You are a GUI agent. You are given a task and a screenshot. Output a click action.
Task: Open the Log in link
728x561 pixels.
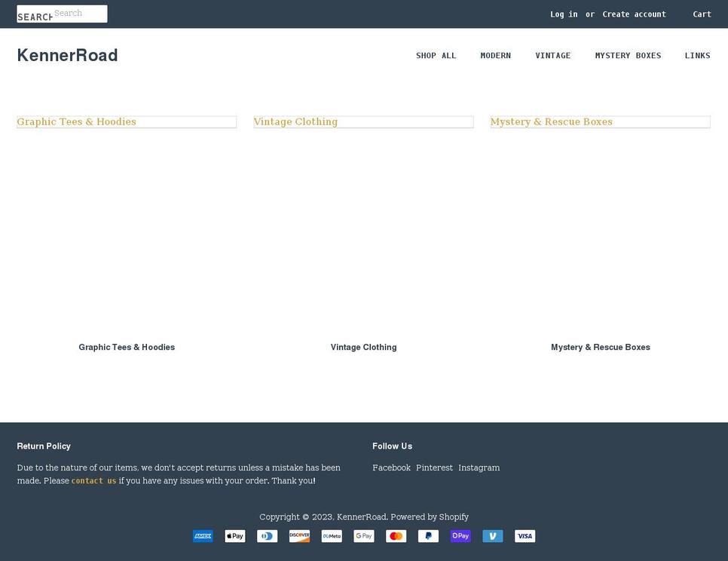coord(564,14)
